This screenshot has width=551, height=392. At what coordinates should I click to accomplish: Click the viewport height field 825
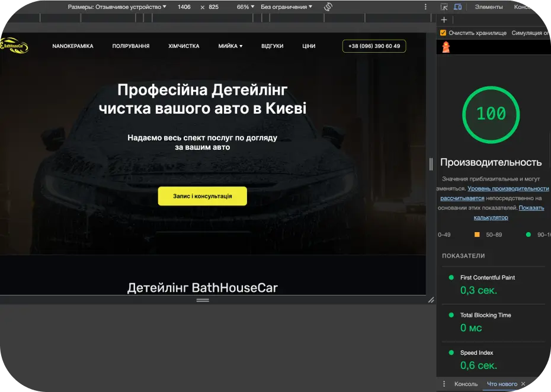click(x=213, y=7)
